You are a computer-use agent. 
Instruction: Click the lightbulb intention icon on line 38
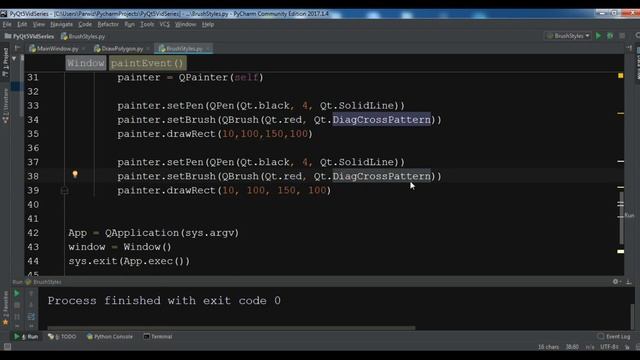[x=75, y=175]
